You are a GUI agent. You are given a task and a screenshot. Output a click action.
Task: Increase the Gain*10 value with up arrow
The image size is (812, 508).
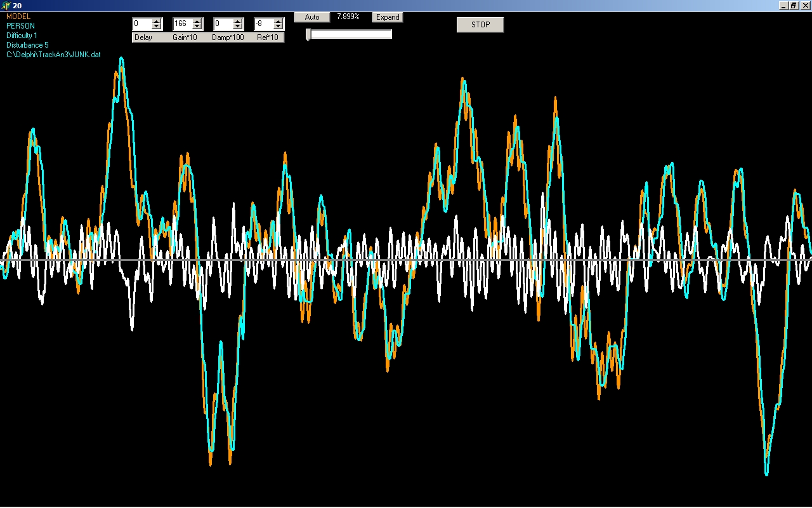[x=197, y=21]
